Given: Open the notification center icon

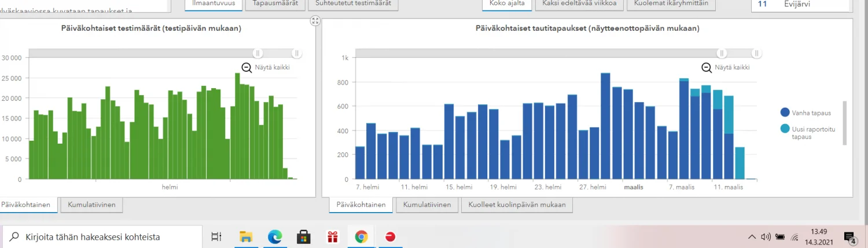Looking at the screenshot, I should point(850,237).
